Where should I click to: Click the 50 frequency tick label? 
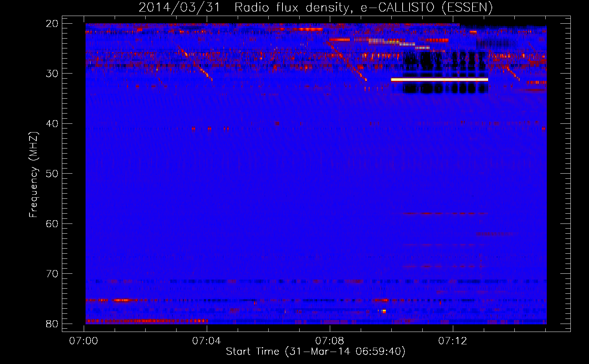point(52,174)
